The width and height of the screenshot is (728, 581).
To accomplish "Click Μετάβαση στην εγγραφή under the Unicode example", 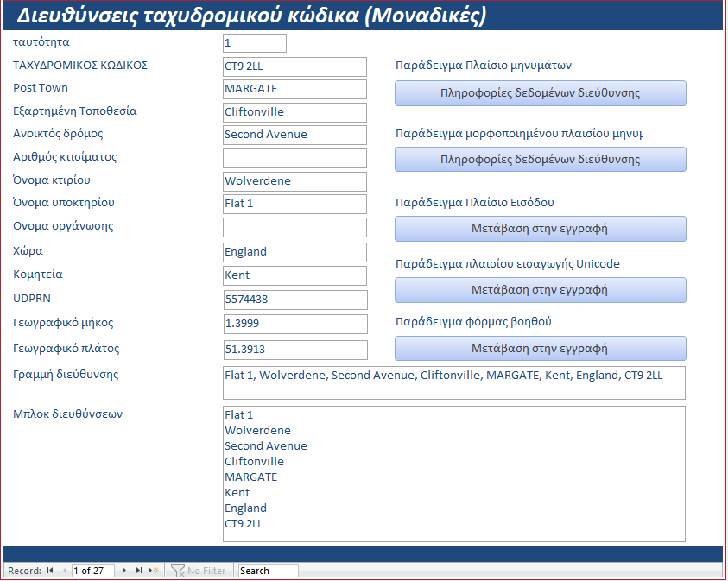I will point(541,290).
